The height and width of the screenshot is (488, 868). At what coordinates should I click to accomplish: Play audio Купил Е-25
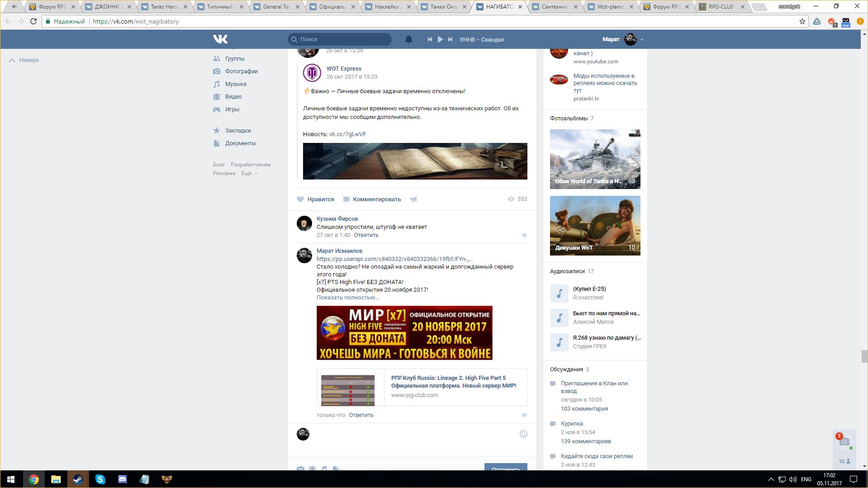click(559, 293)
